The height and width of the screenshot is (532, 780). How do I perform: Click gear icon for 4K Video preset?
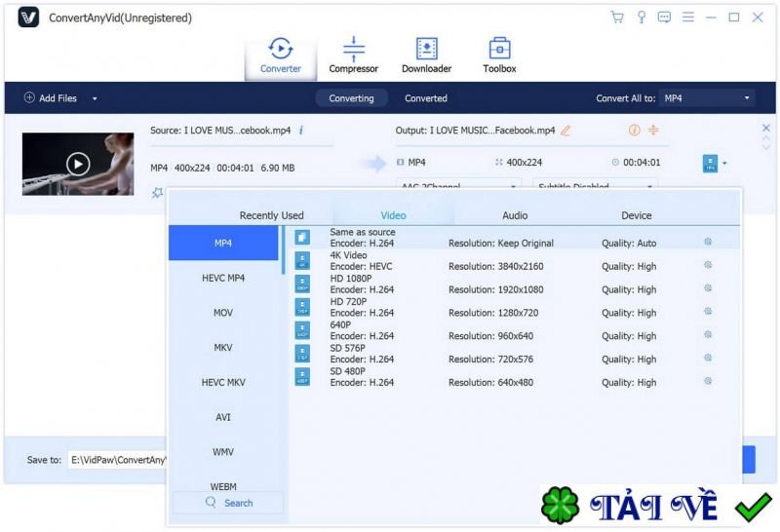click(x=708, y=266)
